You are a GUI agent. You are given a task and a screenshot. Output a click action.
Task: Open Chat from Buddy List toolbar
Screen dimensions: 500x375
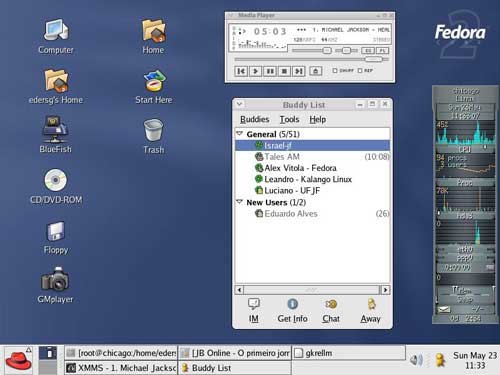(x=331, y=311)
